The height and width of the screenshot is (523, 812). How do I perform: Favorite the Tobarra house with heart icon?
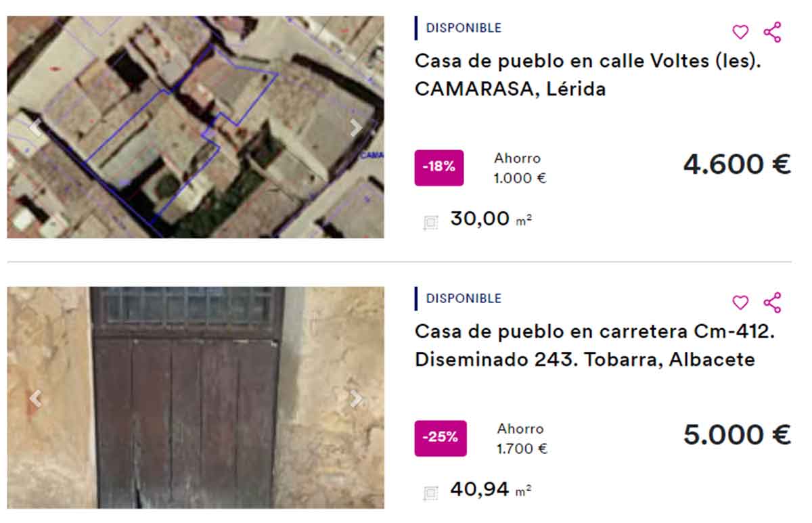741,302
